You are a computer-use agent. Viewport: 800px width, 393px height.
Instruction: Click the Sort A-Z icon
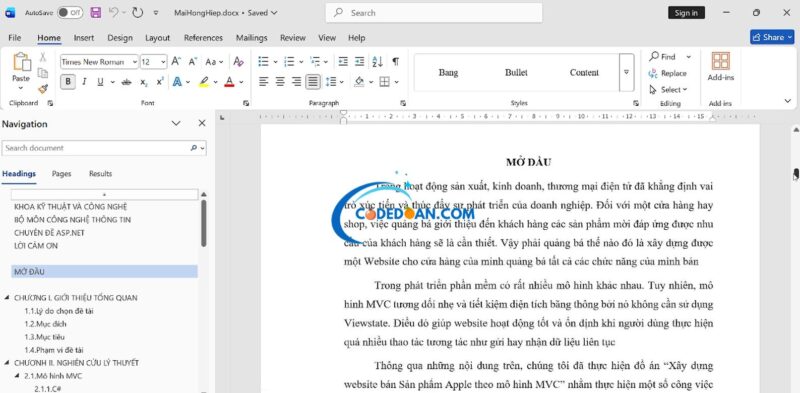coord(378,62)
